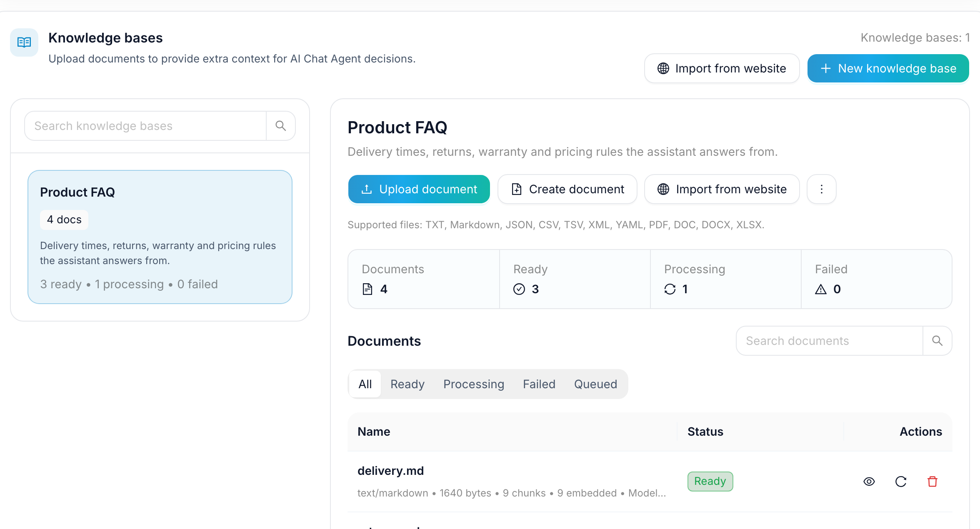
Task: Click delivery.md metadata line text/markdown 1640 bytes
Action: 512,493
